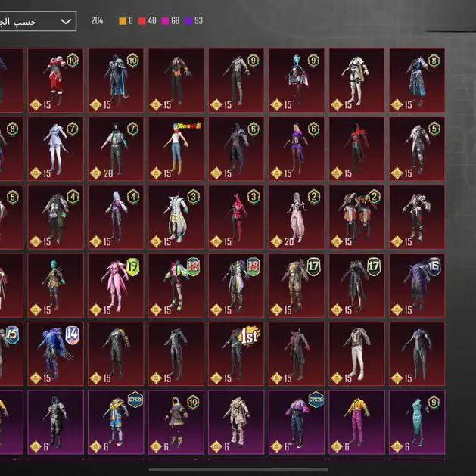This screenshot has height=476, width=476.
Task: Filter by the orange rarity swatch showing 0
Action: point(126,20)
